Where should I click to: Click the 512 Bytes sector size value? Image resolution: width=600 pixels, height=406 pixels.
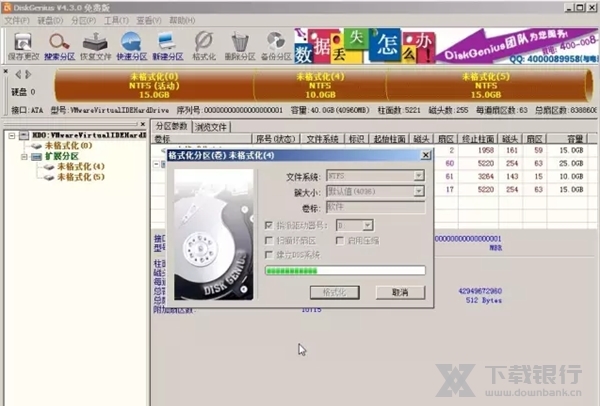[x=484, y=300]
